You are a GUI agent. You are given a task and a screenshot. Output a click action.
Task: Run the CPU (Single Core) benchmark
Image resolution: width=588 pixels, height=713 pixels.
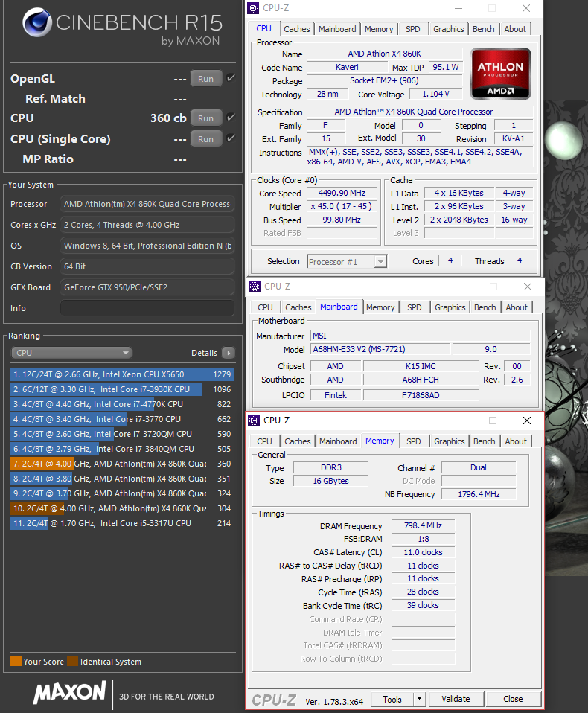(x=206, y=139)
